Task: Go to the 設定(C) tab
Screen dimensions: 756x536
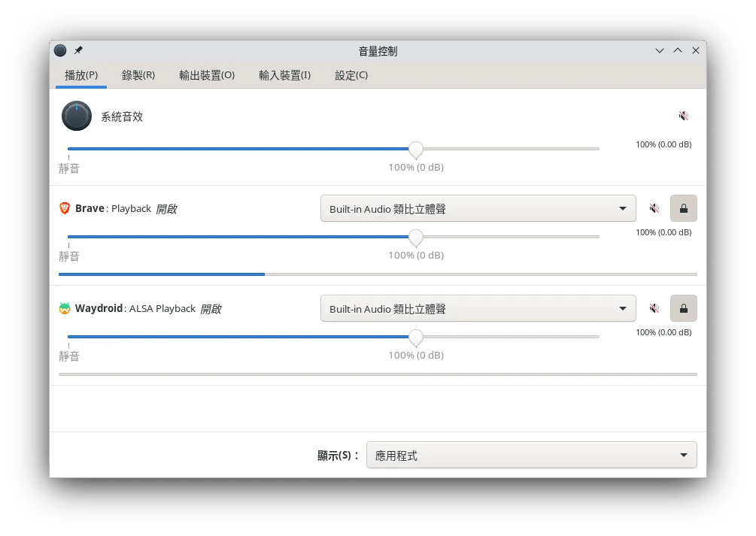Action: tap(351, 75)
